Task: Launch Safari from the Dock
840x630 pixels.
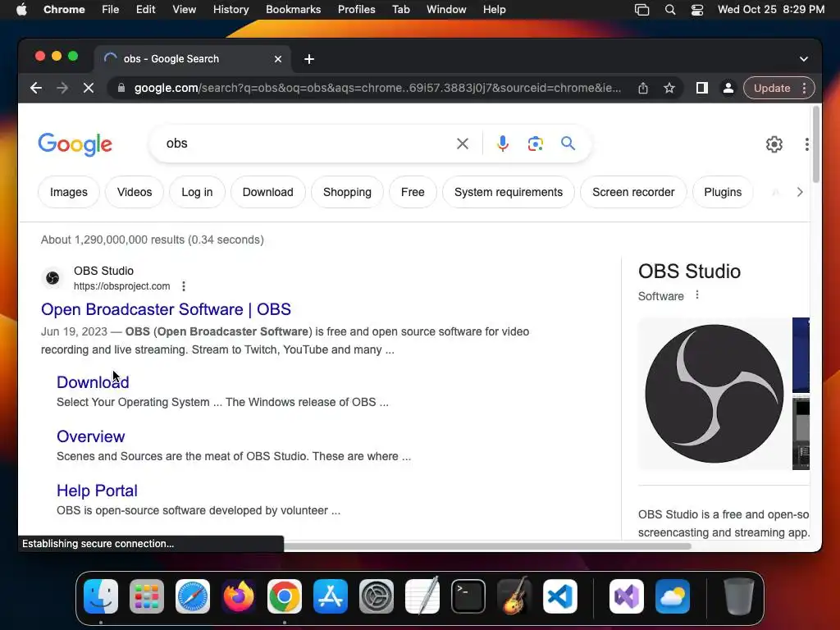Action: [x=193, y=596]
